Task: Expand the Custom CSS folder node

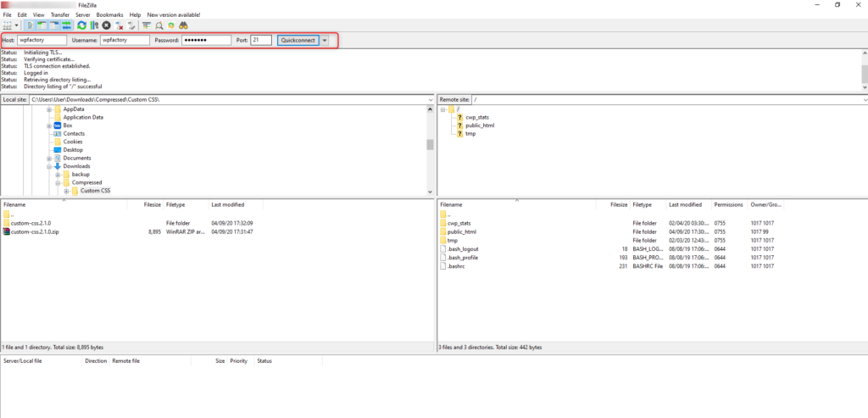Action: click(66, 191)
